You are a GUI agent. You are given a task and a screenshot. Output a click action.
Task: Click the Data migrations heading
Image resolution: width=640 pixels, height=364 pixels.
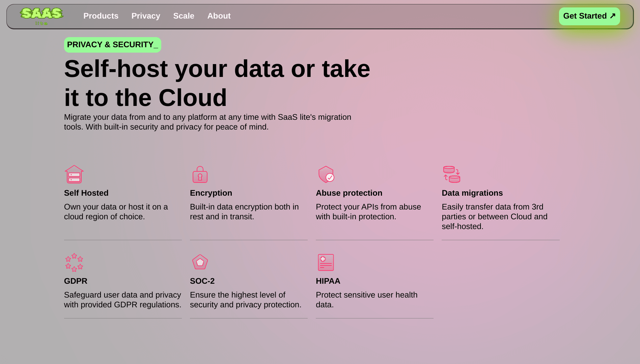coord(472,193)
